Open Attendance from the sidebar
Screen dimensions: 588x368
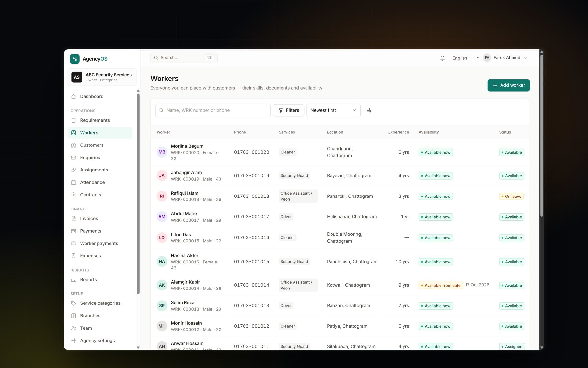point(100,182)
